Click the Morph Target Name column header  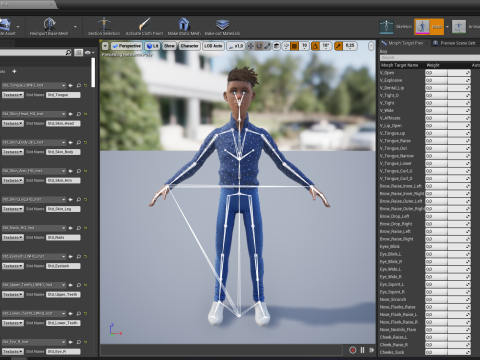tap(399, 65)
